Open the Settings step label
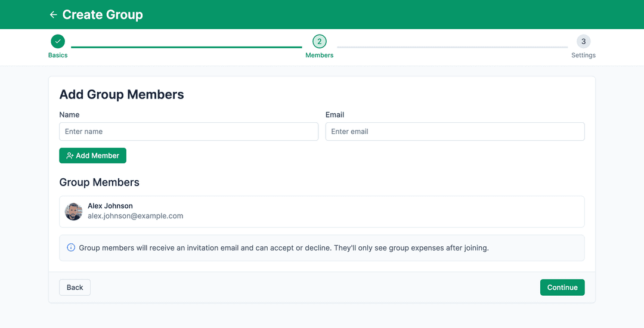The width and height of the screenshot is (644, 328). click(x=583, y=55)
